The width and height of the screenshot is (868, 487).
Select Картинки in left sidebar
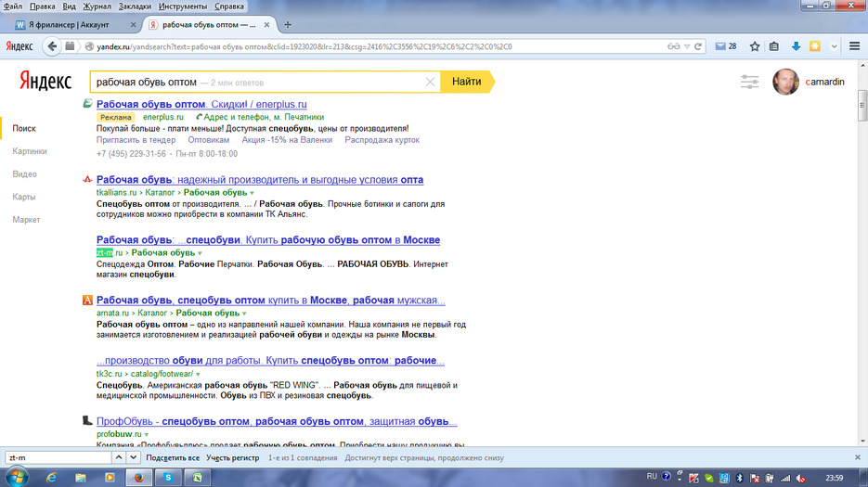pos(30,151)
